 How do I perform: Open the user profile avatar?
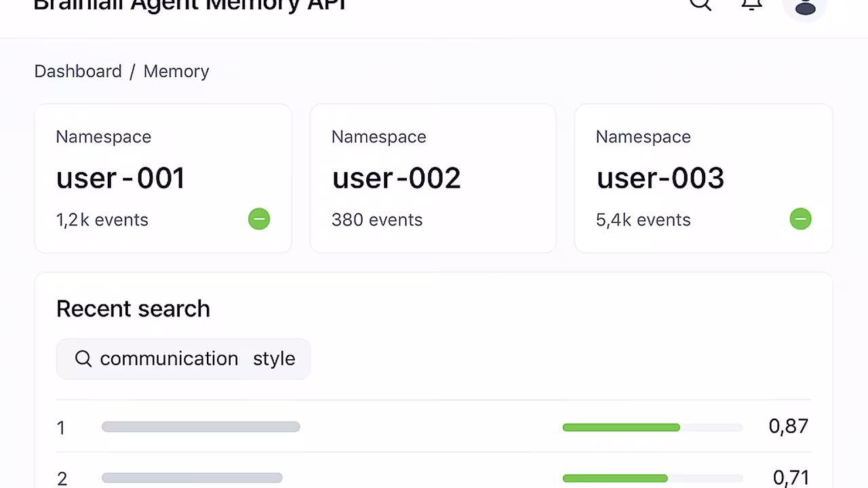[805, 7]
